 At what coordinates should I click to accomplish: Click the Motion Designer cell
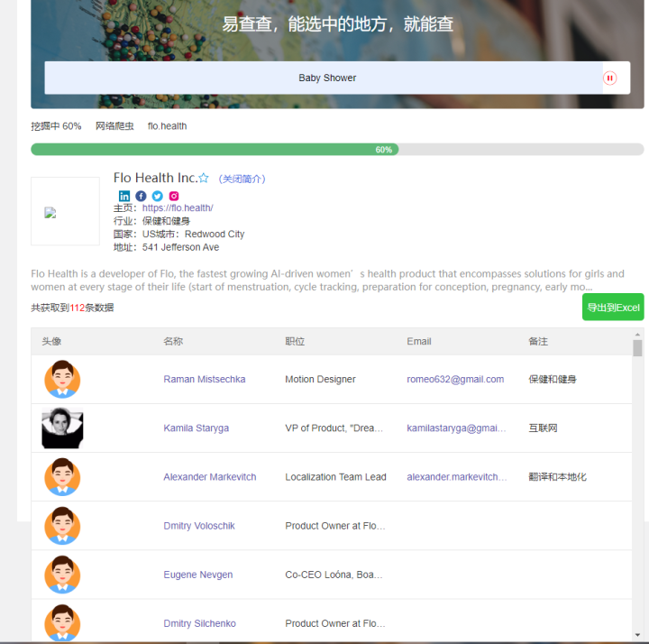pyautogui.click(x=320, y=380)
